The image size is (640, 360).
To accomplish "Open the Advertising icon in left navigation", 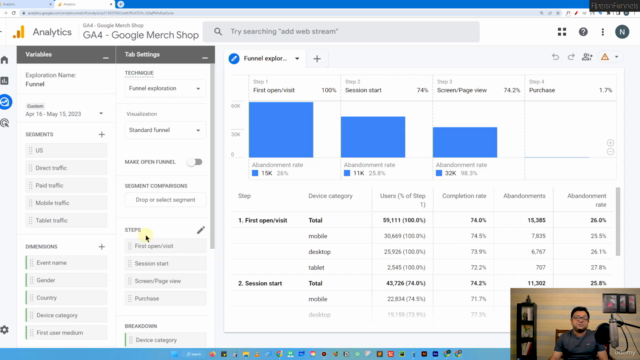I will [x=4, y=123].
